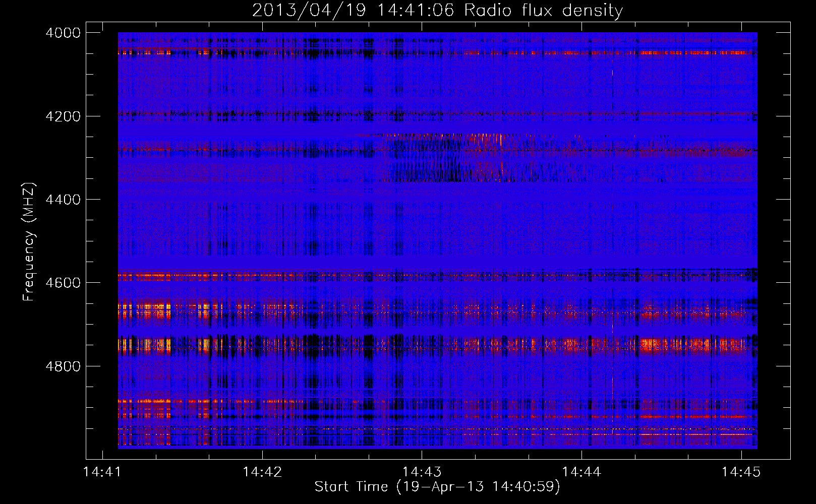Click the "14:45" time axis label
Screen dimensions: 816x504
[x=741, y=472]
